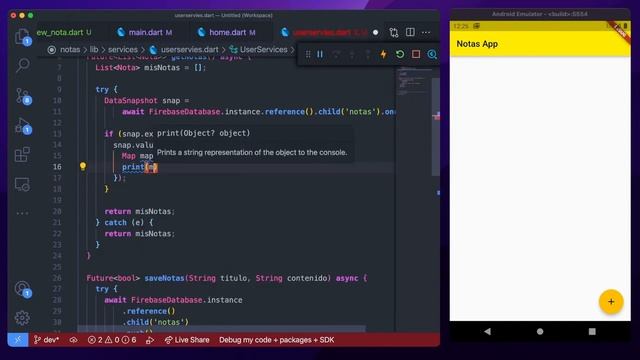Viewport: 640px width, 360px height.
Task: Trigger Flutter Hot Reload lightning icon
Action: click(383, 54)
